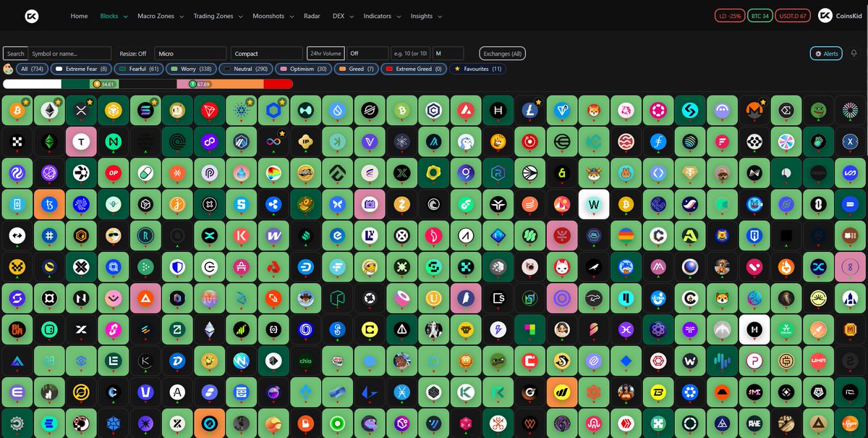Open the chia coin block

click(305, 361)
